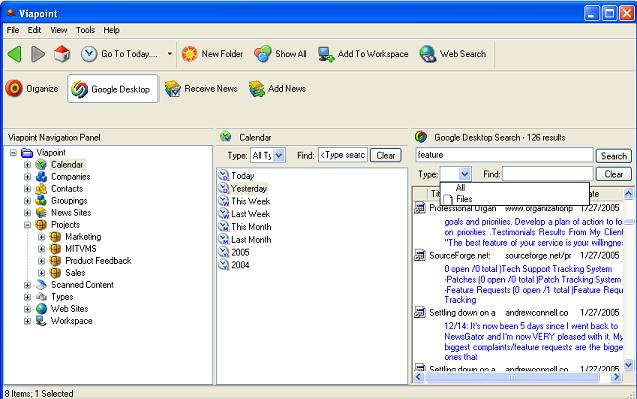The image size is (637, 399).
Task: Open the Help menu
Action: point(111,30)
